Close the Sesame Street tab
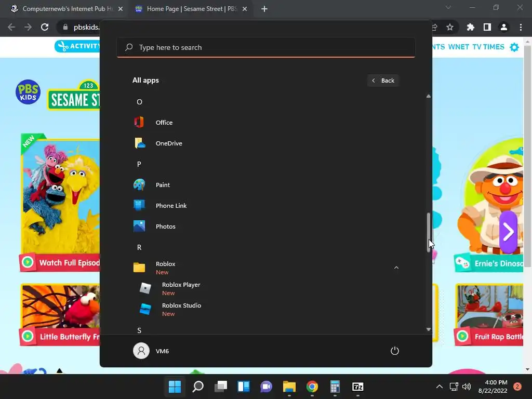Viewport: 532px width, 399px height. point(245,9)
